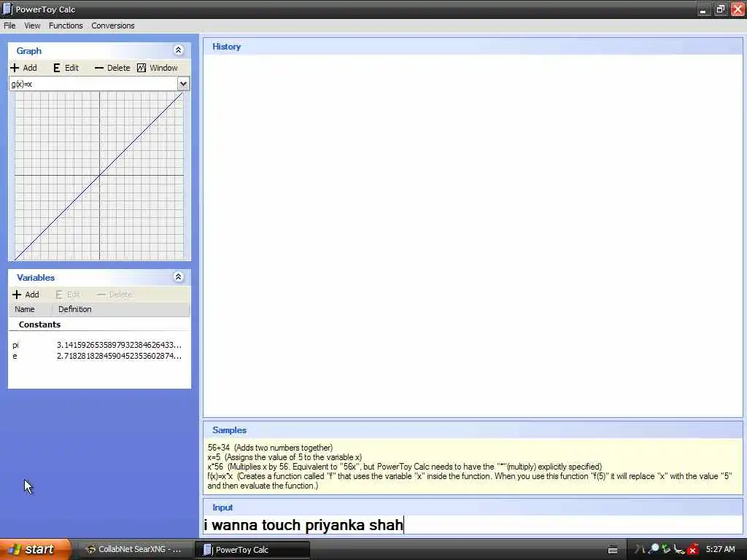
Task: Click the e value 2.71828... cell
Action: click(119, 356)
